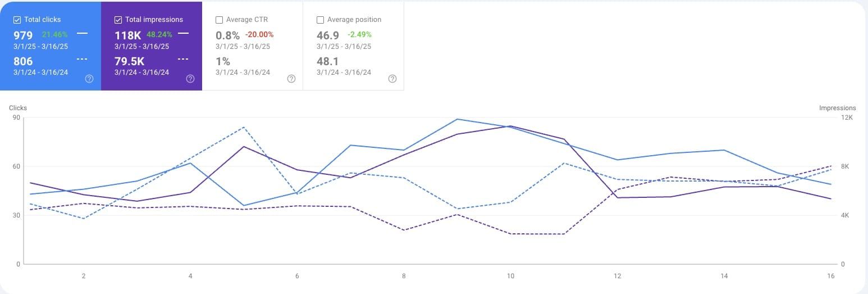
Task: Click dashed line legend beside 79.5K impressions
Action: point(183,59)
